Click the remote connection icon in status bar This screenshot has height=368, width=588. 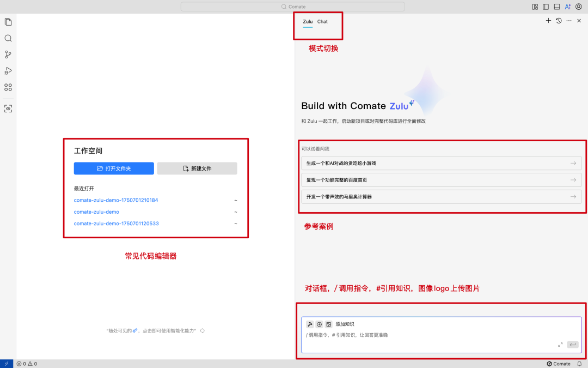7,364
